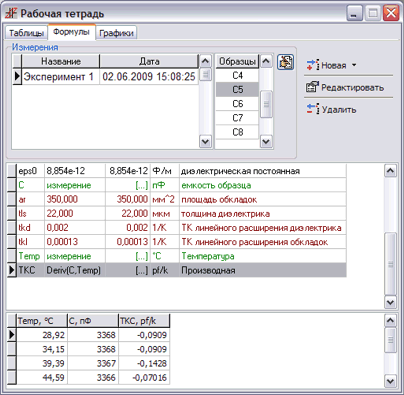The height and width of the screenshot is (395, 404).
Task: Switch to the Таблицы tab
Action: coord(26,33)
